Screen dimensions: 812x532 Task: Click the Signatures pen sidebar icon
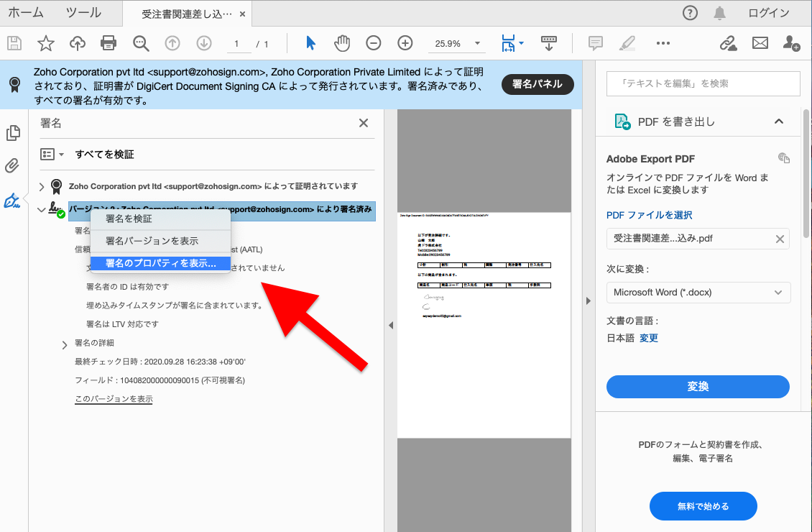(x=11, y=201)
